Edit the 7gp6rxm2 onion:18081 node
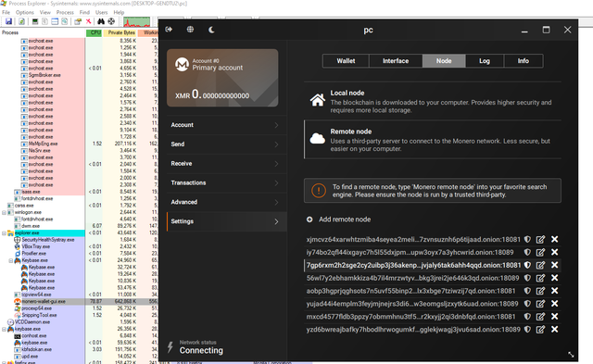The height and width of the screenshot is (364, 593). 540,265
